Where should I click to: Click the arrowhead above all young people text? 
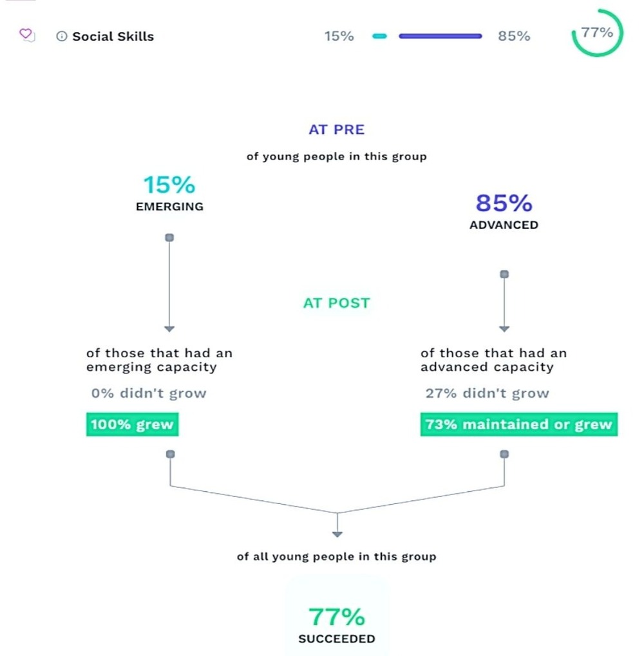click(x=337, y=534)
